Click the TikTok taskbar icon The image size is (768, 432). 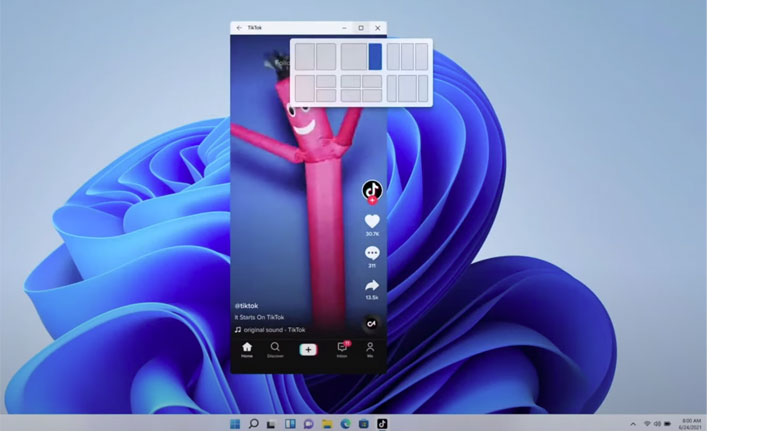point(382,424)
